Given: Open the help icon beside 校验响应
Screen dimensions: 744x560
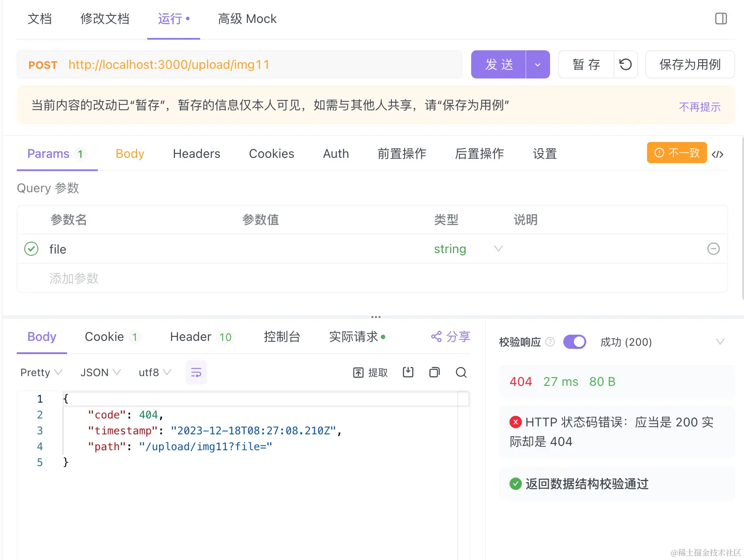Looking at the screenshot, I should coord(550,342).
